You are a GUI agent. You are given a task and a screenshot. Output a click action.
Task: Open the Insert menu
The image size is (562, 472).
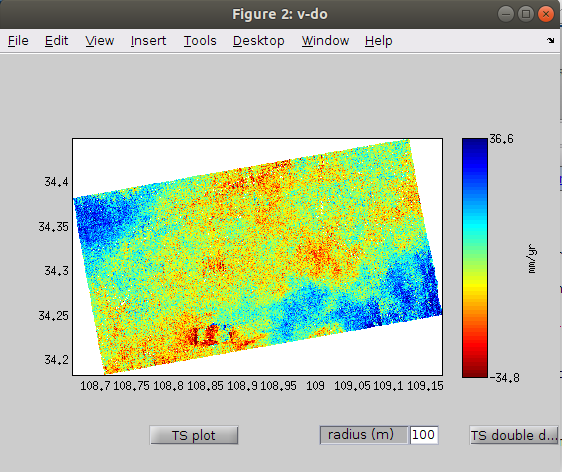148,41
